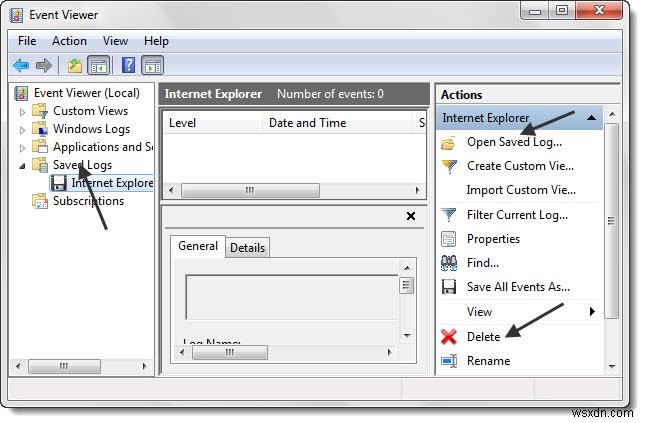Viewport: 645px width, 423px height.
Task: Click the Windows Logs folder icon
Action: click(40, 129)
